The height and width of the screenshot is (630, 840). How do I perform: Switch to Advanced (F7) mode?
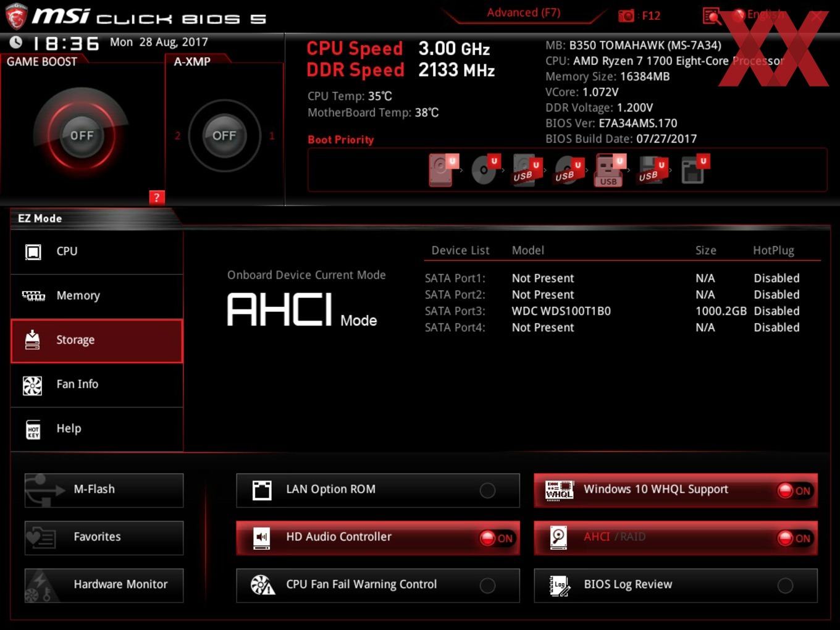[x=523, y=12]
